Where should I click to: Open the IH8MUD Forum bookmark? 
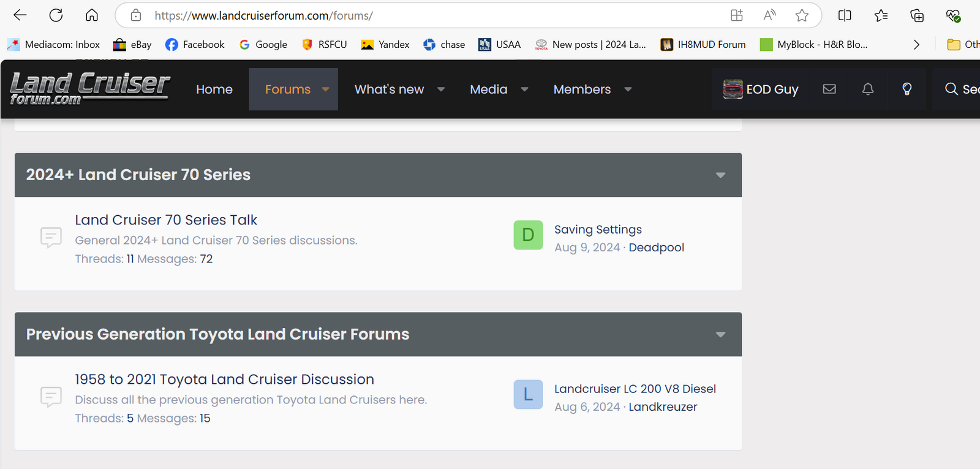click(703, 44)
